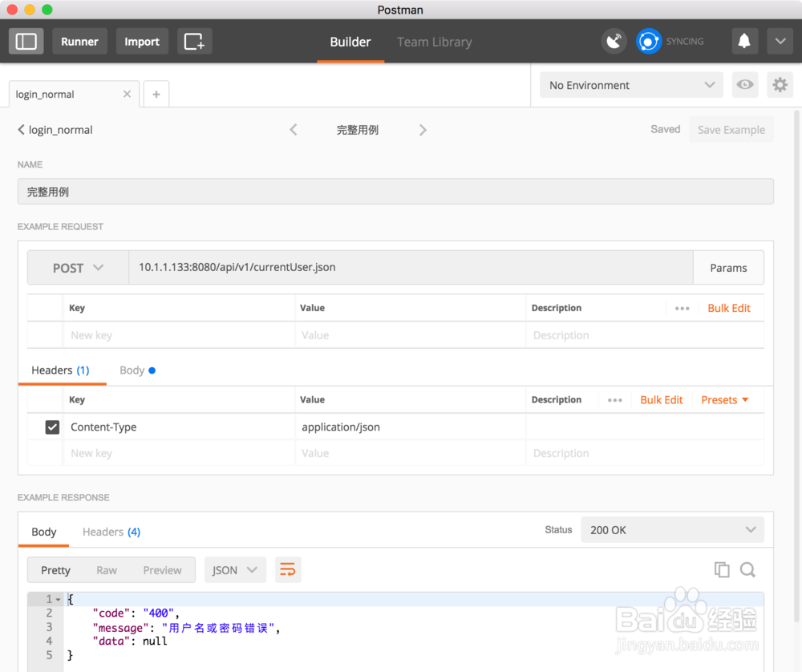Click the empty Value field in headers table
The image size is (802, 672).
coord(411,453)
